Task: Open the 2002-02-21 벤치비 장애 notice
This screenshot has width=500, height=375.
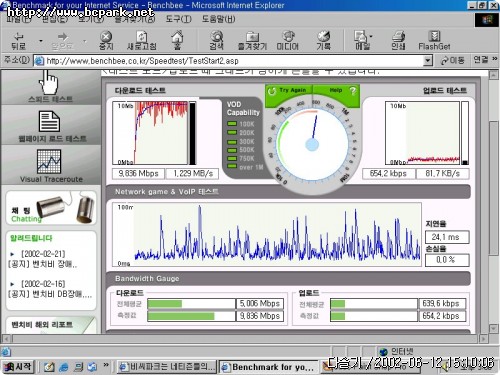Action: [x=43, y=259]
